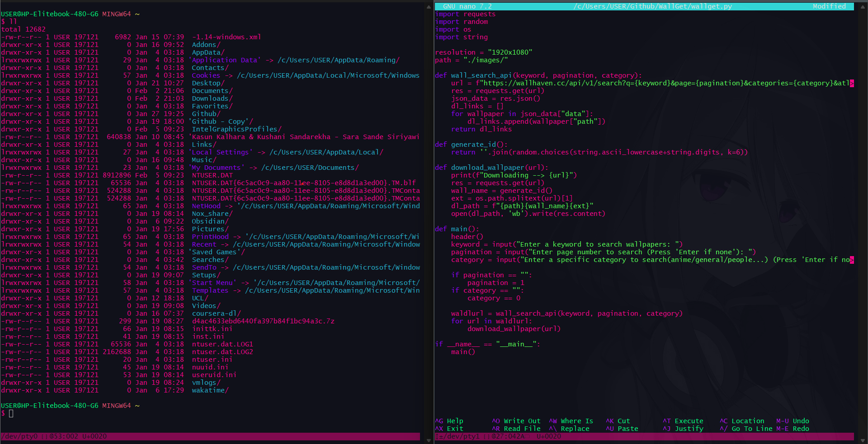Click the GNU nano 7.2 version label

[467, 6]
